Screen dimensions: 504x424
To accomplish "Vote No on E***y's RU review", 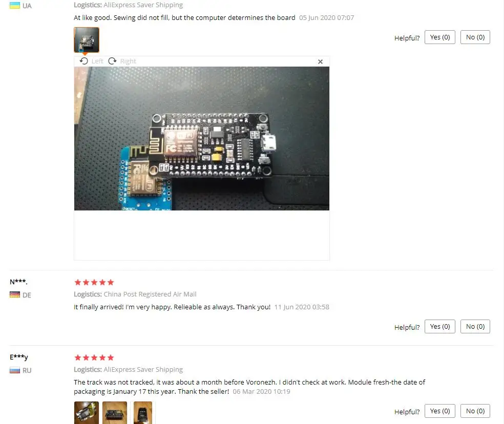I will [475, 411].
